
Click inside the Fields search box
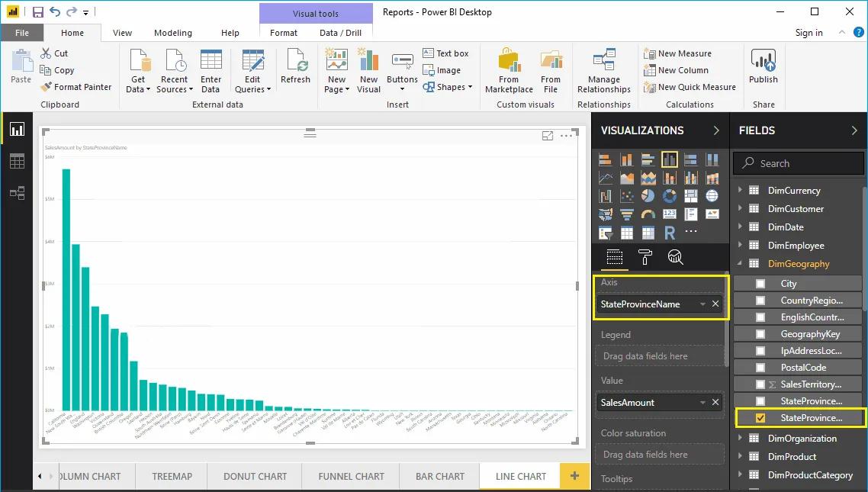click(798, 162)
